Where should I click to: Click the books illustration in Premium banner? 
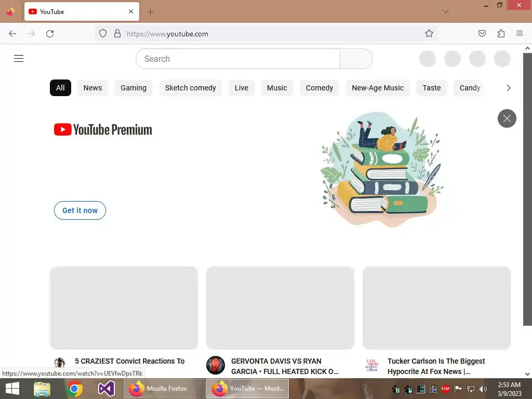click(382, 169)
